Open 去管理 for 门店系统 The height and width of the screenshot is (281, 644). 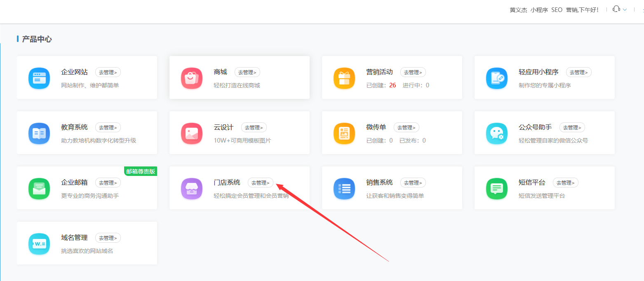[261, 183]
